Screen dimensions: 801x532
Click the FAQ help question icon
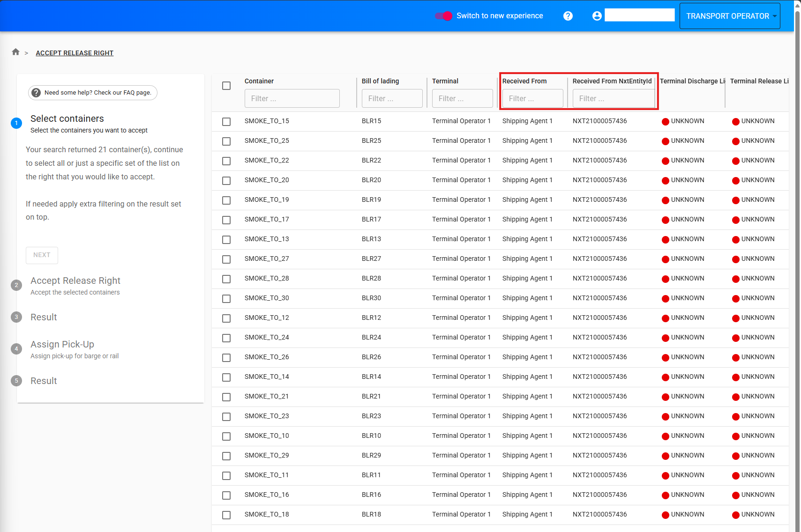click(36, 93)
